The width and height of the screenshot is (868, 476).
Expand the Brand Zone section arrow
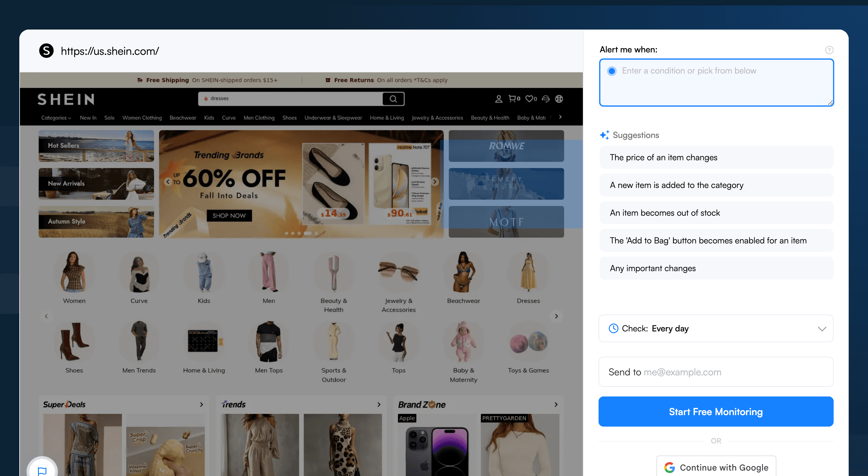pyautogui.click(x=556, y=404)
